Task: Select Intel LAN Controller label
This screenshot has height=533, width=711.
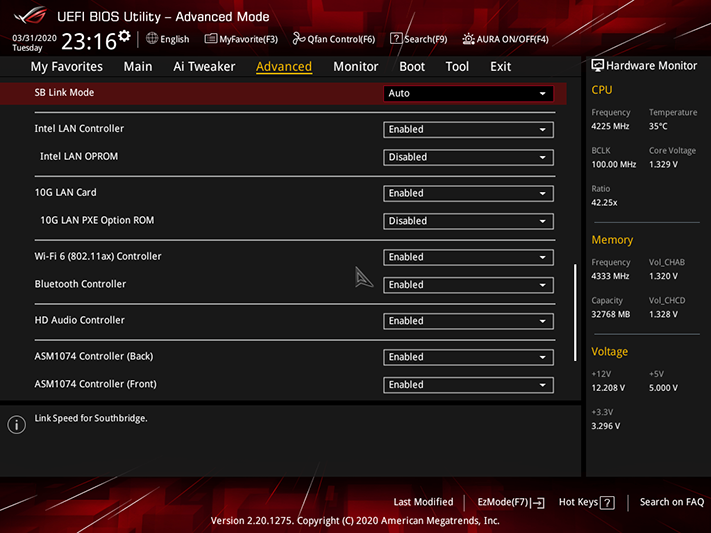Action: tap(79, 129)
